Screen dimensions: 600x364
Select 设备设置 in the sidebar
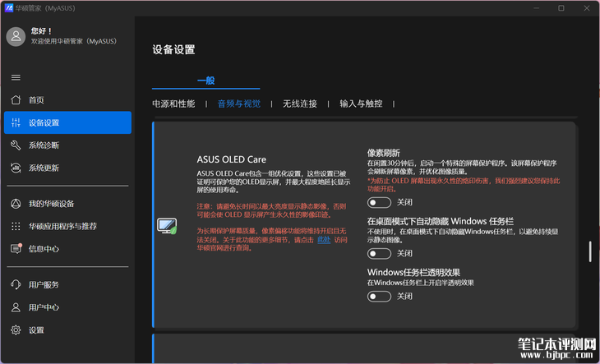pyautogui.click(x=67, y=122)
